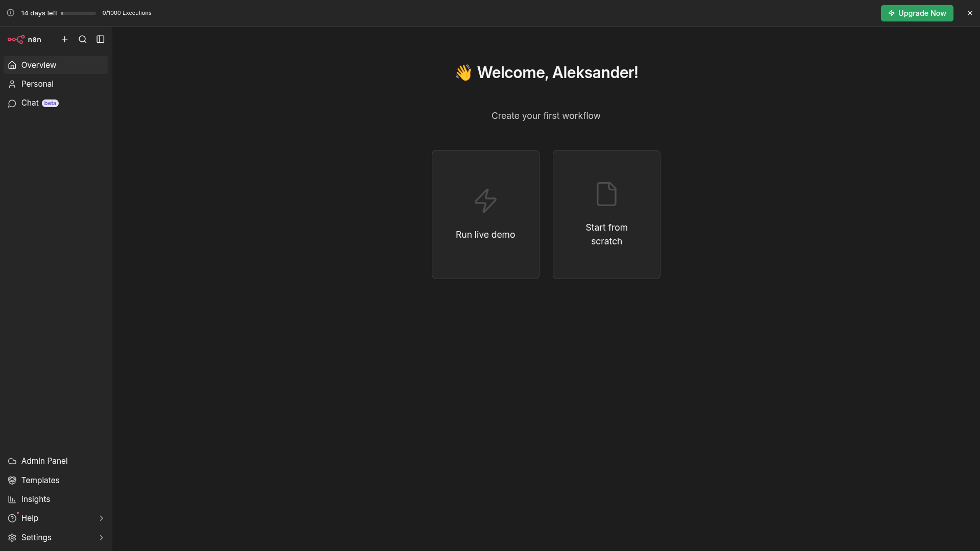Click the lightning bolt demo icon
The height and width of the screenshot is (551, 980).
[485, 201]
